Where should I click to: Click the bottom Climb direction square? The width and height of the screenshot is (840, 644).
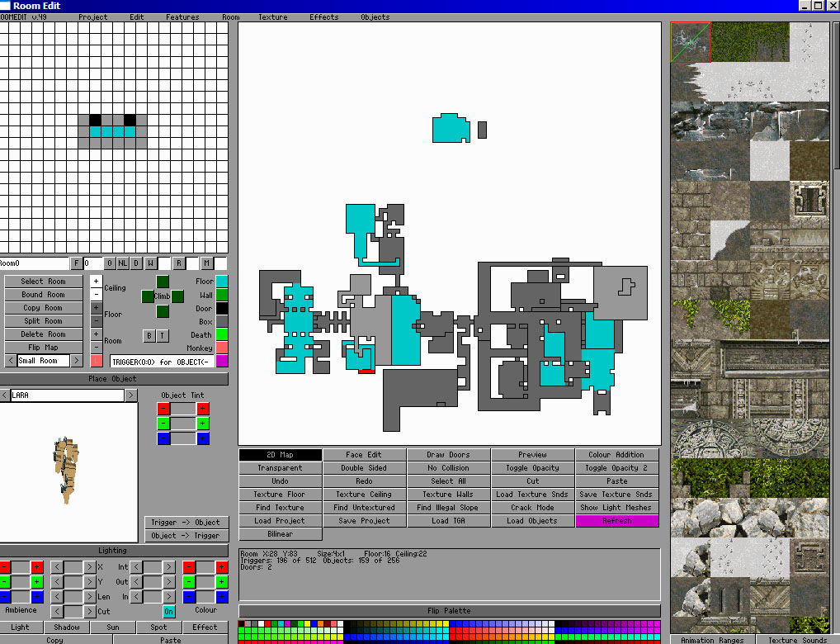coord(163,311)
